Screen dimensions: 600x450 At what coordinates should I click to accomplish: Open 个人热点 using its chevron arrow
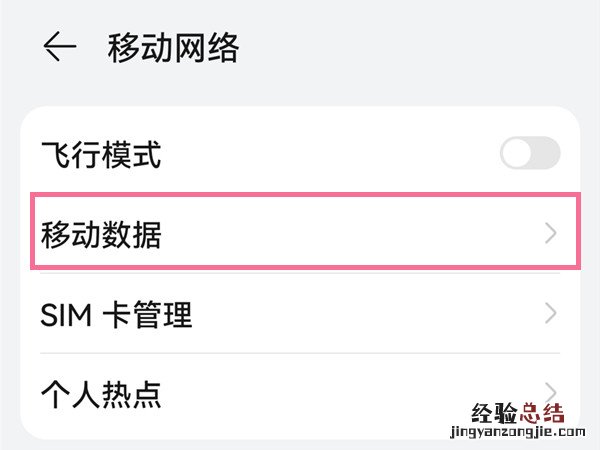[551, 390]
